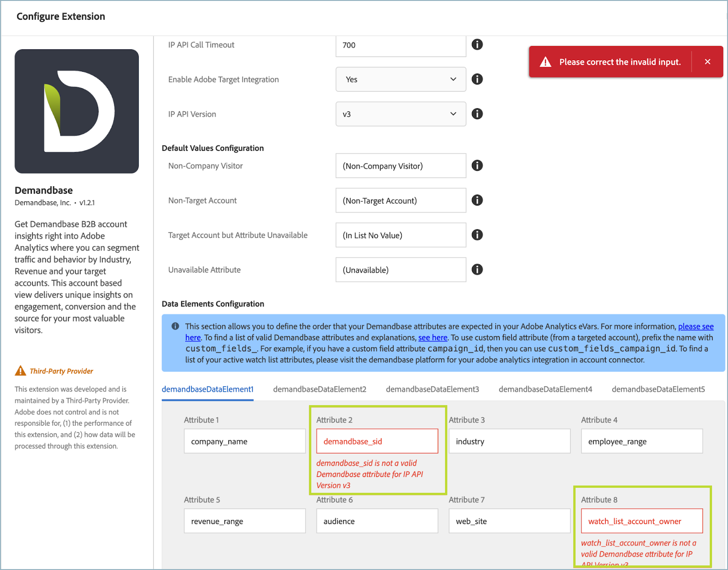Click the 'Configure Extension' title
Screen dimensions: 728x570
[x=61, y=16]
